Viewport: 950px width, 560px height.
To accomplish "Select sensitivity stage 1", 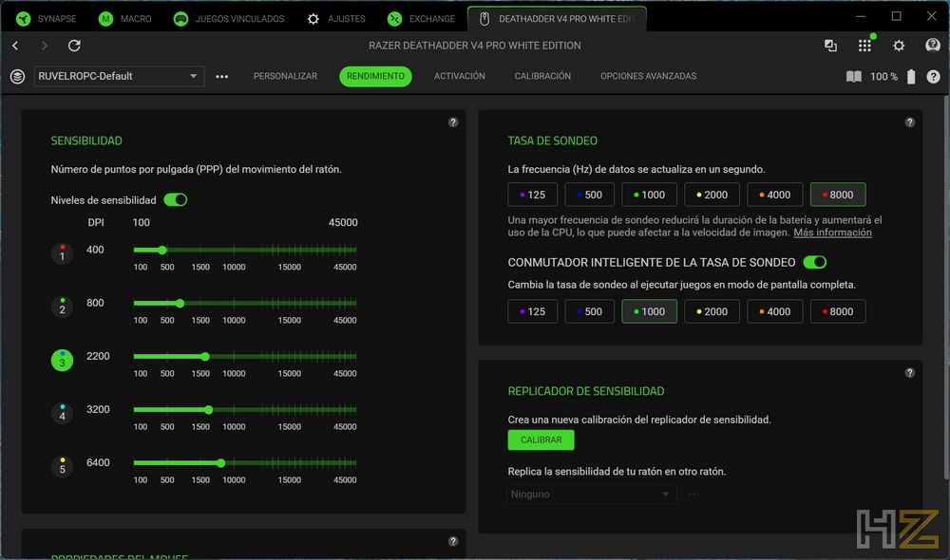I will click(62, 253).
